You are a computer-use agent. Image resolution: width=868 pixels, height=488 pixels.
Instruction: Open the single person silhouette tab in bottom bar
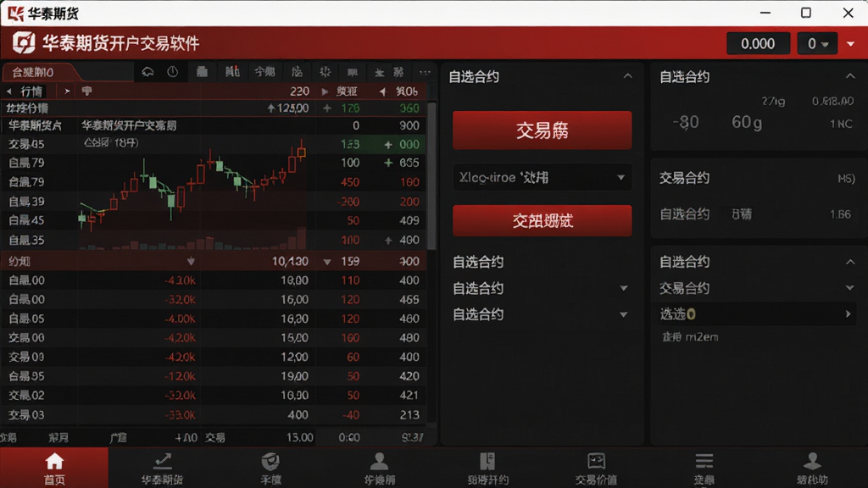[x=379, y=468]
